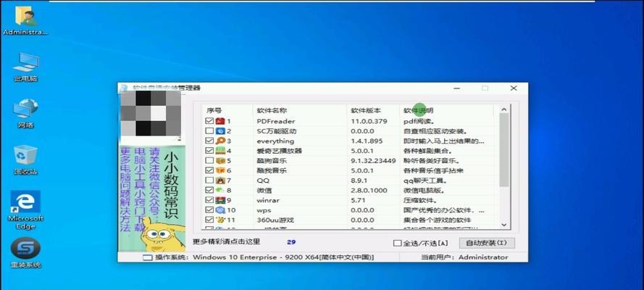Select the winrar name cell
644x290 pixels.
pos(267,200)
